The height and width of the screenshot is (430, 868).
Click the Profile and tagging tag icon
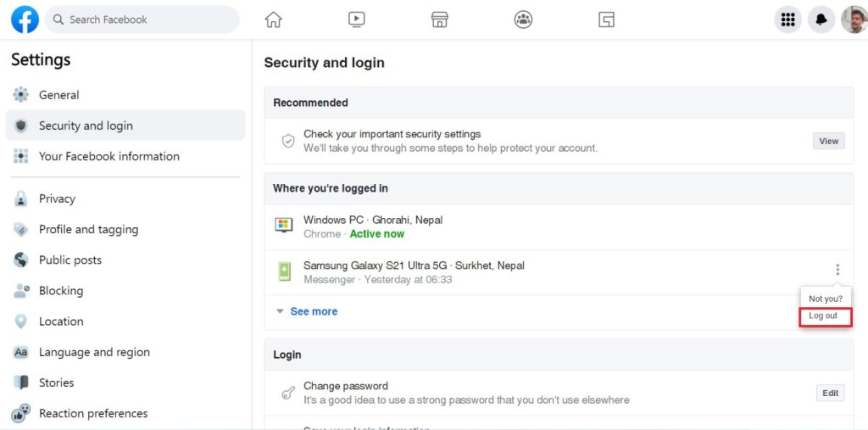click(x=20, y=229)
